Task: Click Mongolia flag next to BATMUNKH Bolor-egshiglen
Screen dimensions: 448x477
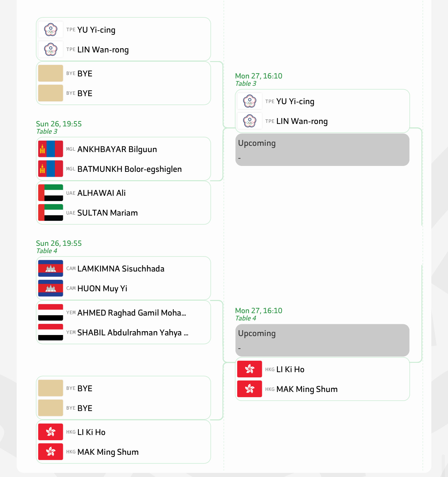Action: tap(50, 169)
